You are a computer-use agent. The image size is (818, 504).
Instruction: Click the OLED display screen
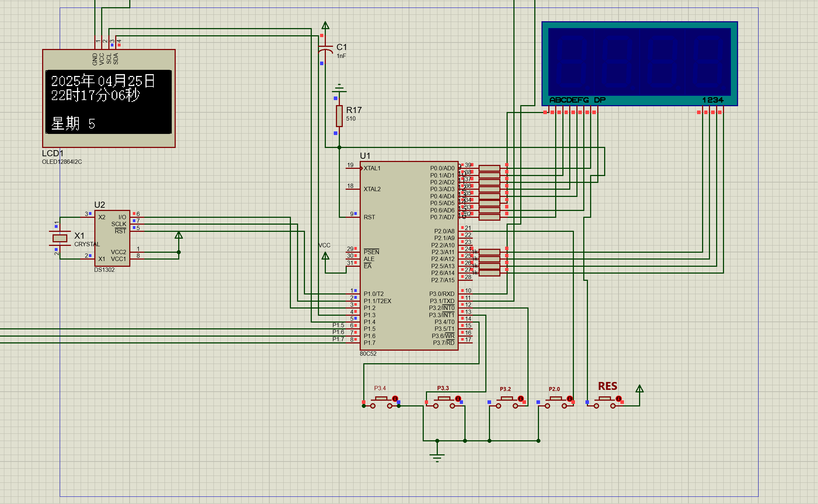pyautogui.click(x=108, y=102)
